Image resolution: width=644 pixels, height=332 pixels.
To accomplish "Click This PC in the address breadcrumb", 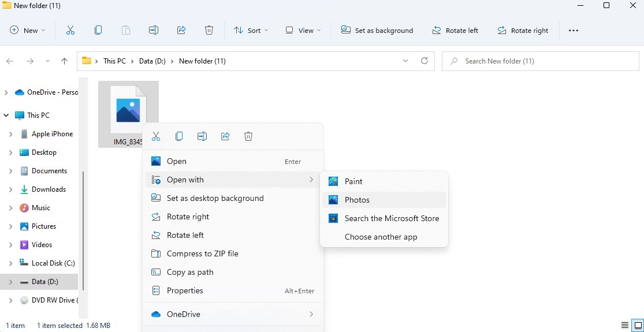I will click(x=114, y=61).
